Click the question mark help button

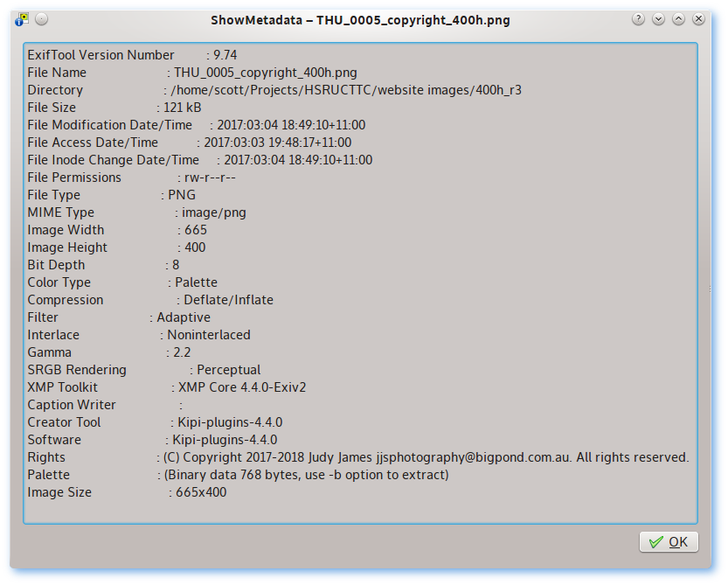(638, 19)
